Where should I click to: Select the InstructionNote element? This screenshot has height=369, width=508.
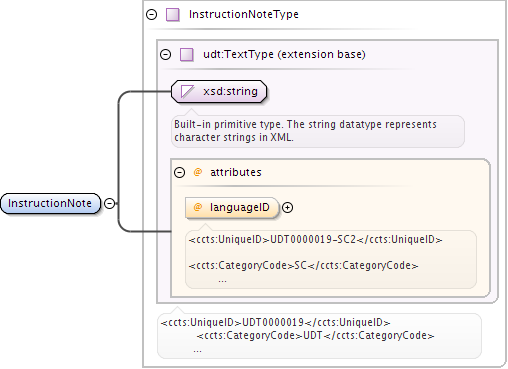pyautogui.click(x=50, y=203)
